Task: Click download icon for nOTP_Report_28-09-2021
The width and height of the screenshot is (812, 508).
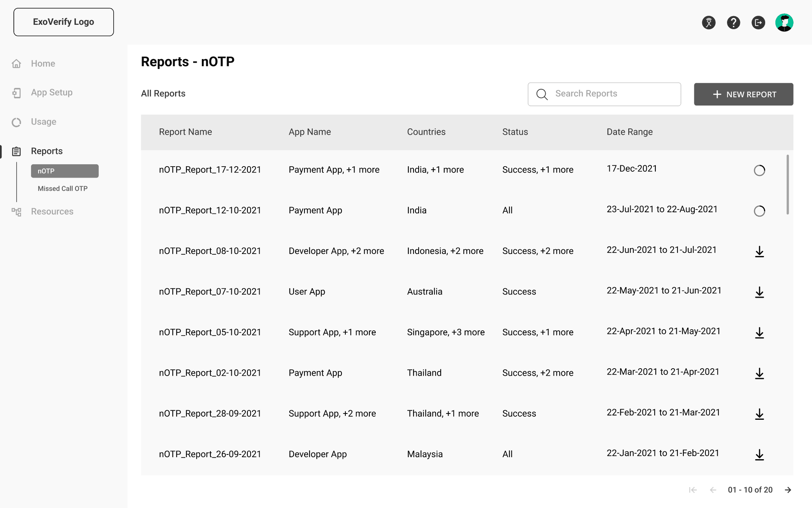Action: tap(759, 414)
